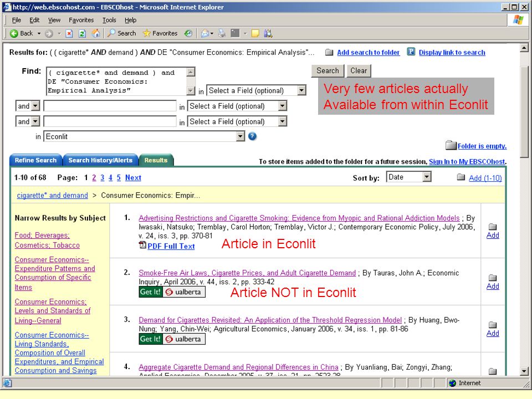Screen dimensions: 532x399
Task: Stop page loading with red X icon
Action: (69, 33)
